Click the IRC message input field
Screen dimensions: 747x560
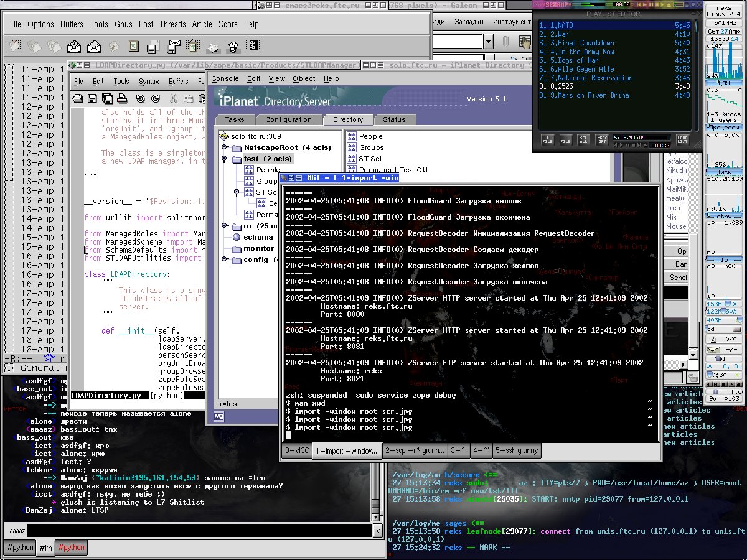(x=200, y=531)
